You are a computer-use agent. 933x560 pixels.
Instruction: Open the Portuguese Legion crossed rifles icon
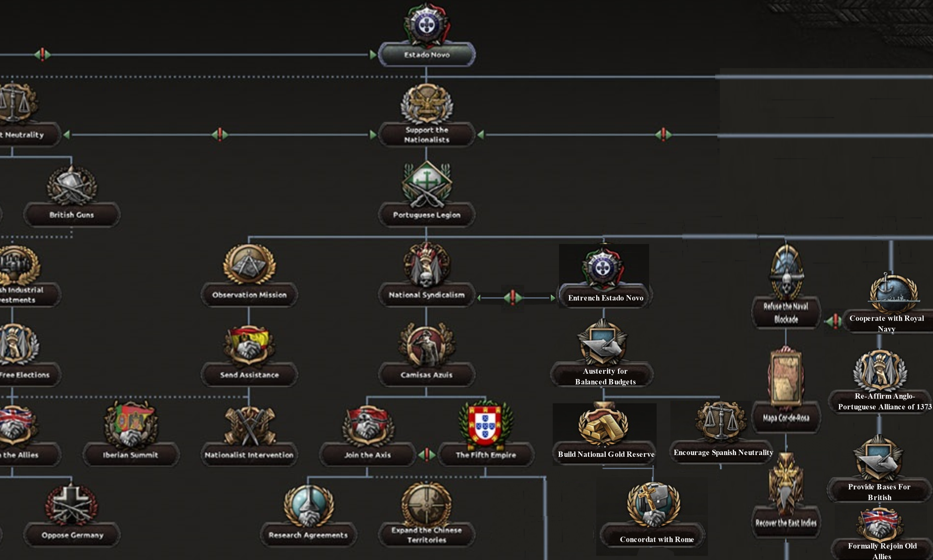coord(427,185)
